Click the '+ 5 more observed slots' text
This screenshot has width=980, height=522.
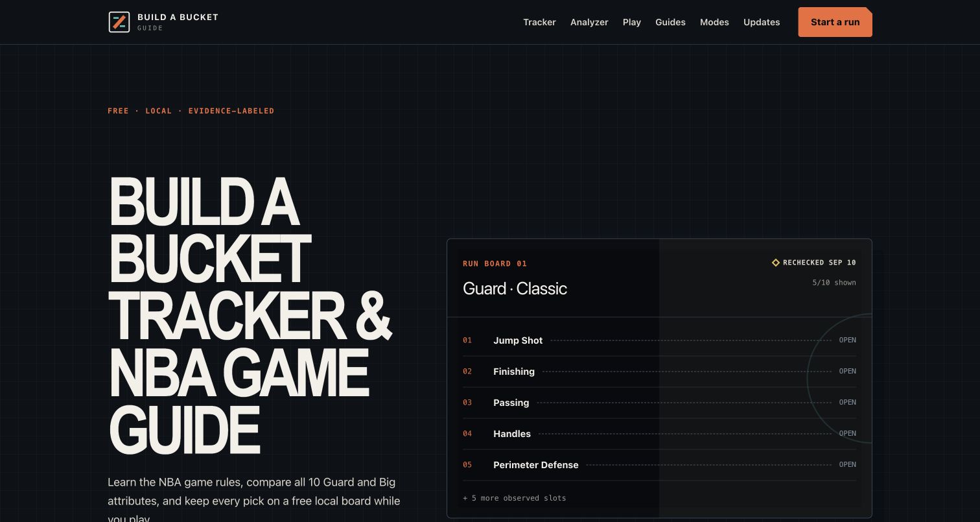click(515, 498)
